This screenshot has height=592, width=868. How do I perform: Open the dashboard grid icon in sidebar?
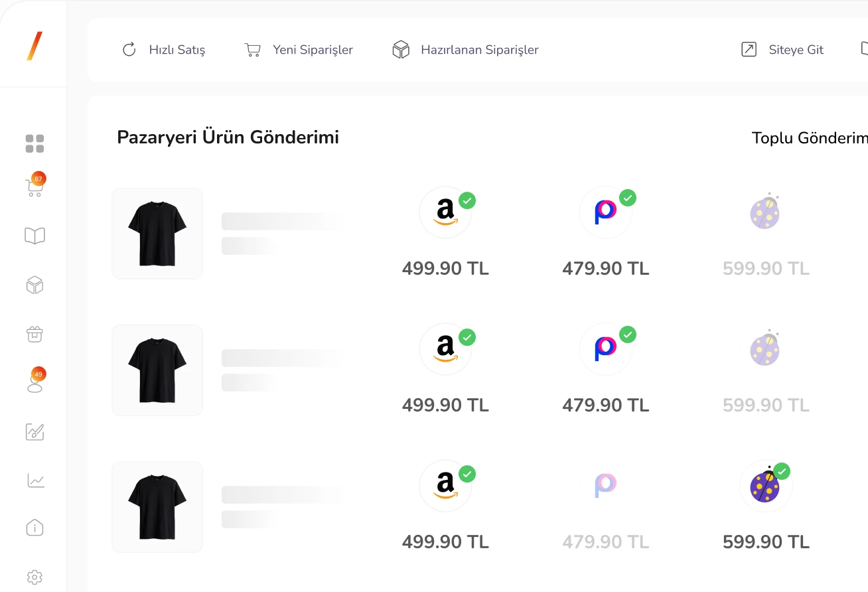(x=35, y=143)
